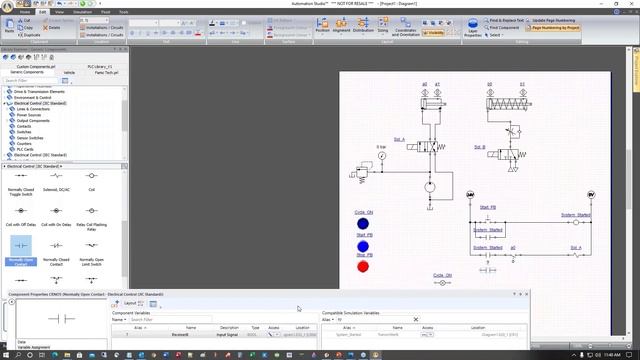Click the Component Variables search filter field

tap(171, 320)
